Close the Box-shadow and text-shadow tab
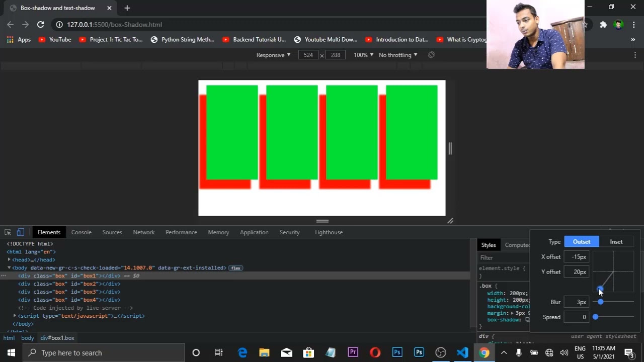This screenshot has width=644, height=362. (109, 8)
